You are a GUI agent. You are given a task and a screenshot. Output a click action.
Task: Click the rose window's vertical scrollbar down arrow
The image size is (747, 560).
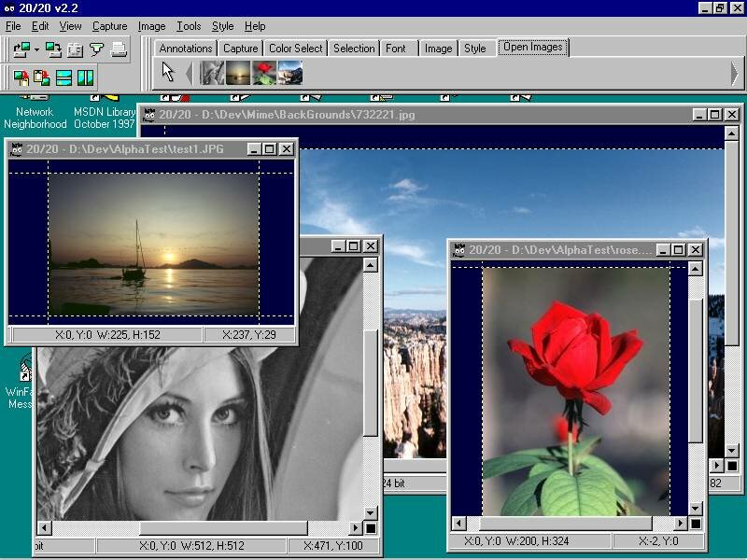[695, 508]
